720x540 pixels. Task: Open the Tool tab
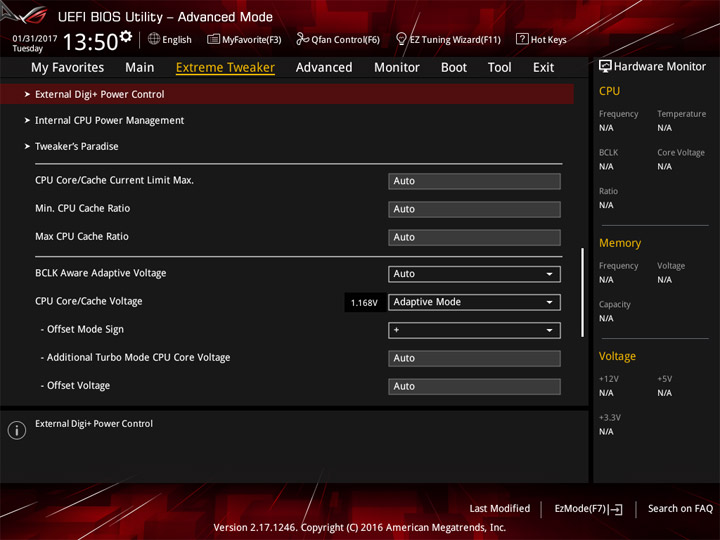point(500,68)
